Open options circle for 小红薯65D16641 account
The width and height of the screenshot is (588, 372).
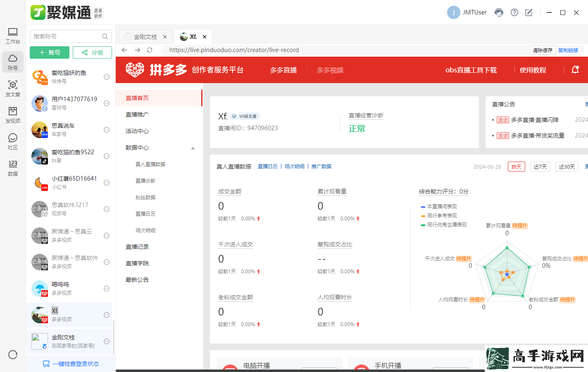pyautogui.click(x=107, y=183)
